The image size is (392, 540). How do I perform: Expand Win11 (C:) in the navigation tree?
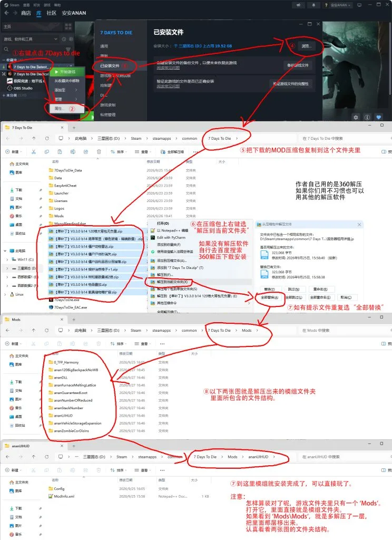click(7, 259)
